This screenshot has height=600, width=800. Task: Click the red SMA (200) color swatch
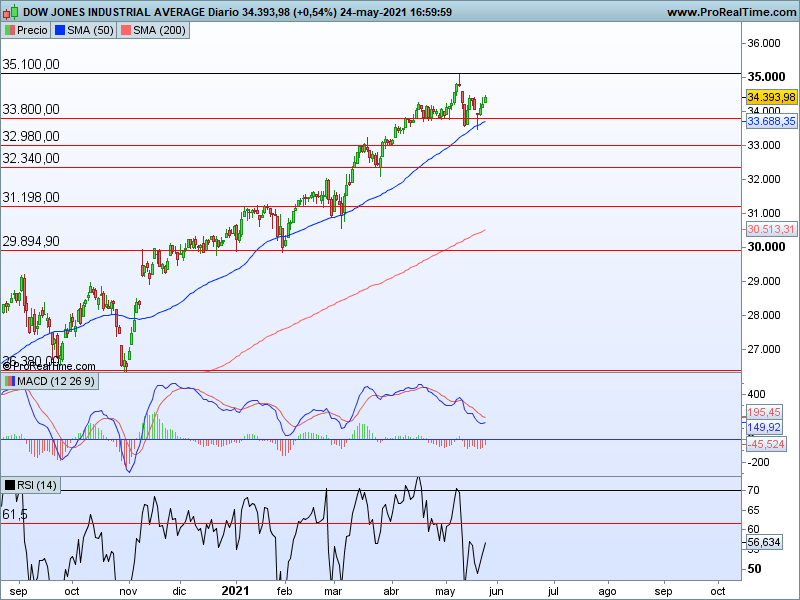(x=126, y=30)
